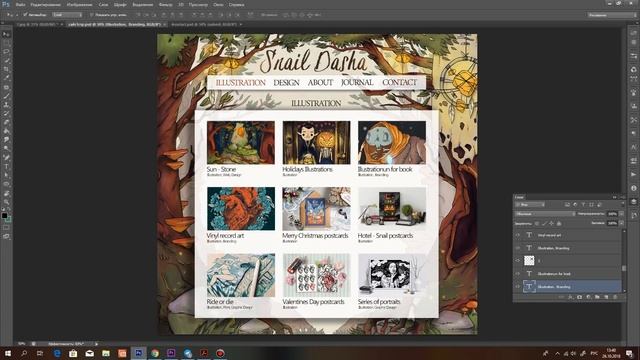Select the Move tool
Screen dimensions: 640x360
[6, 34]
